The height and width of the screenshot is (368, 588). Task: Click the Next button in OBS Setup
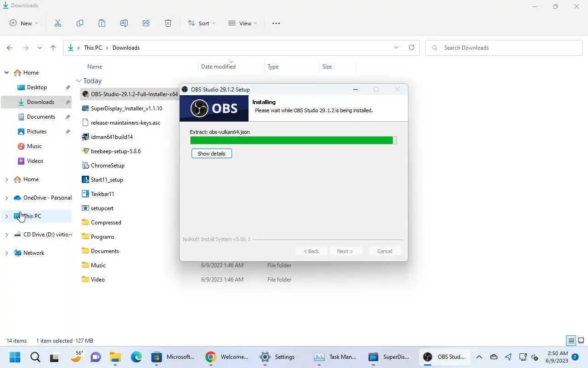(345, 251)
